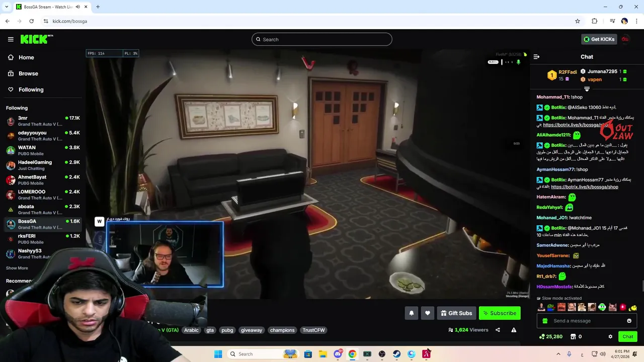
Task: Open rksFERI followed channel
Action: pos(43,239)
